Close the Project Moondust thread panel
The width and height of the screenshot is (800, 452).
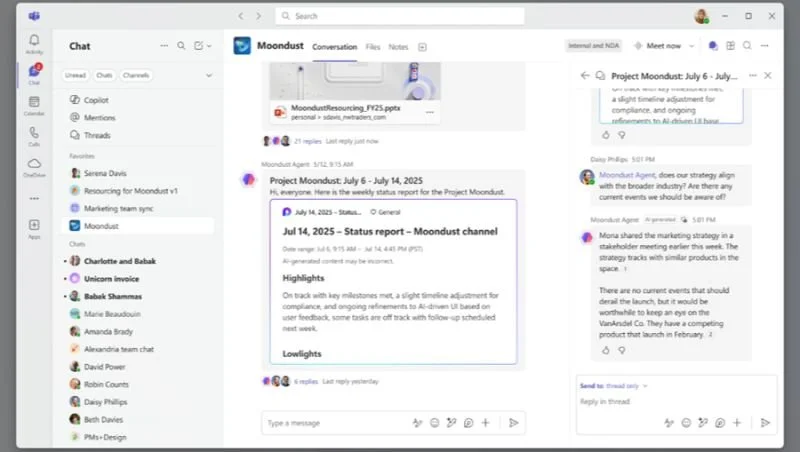click(x=768, y=76)
